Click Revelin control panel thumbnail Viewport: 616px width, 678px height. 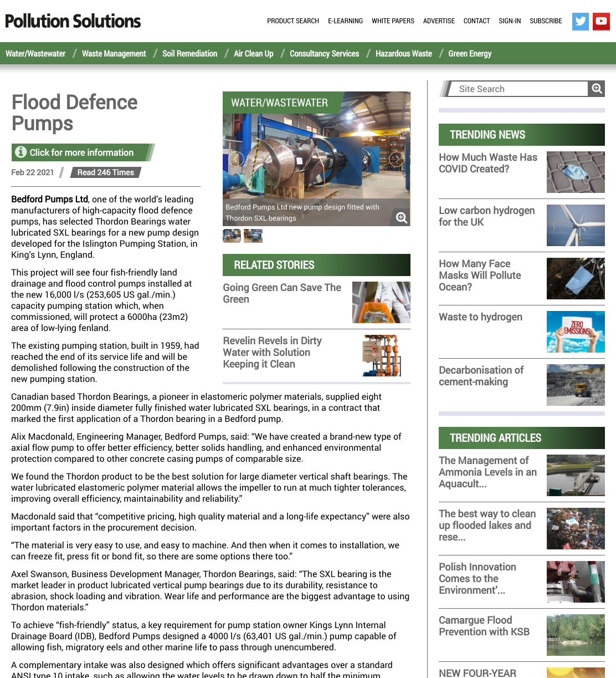(x=381, y=356)
